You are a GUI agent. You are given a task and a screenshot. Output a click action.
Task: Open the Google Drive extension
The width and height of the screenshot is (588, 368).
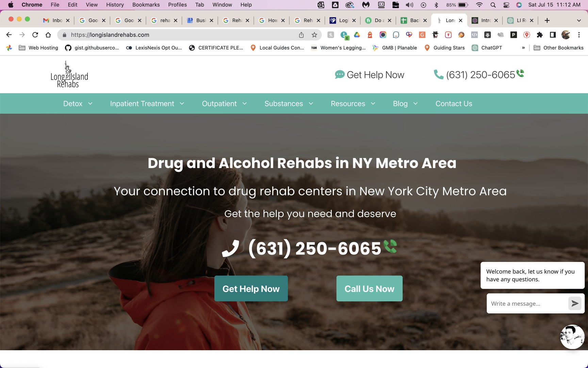[x=357, y=35]
